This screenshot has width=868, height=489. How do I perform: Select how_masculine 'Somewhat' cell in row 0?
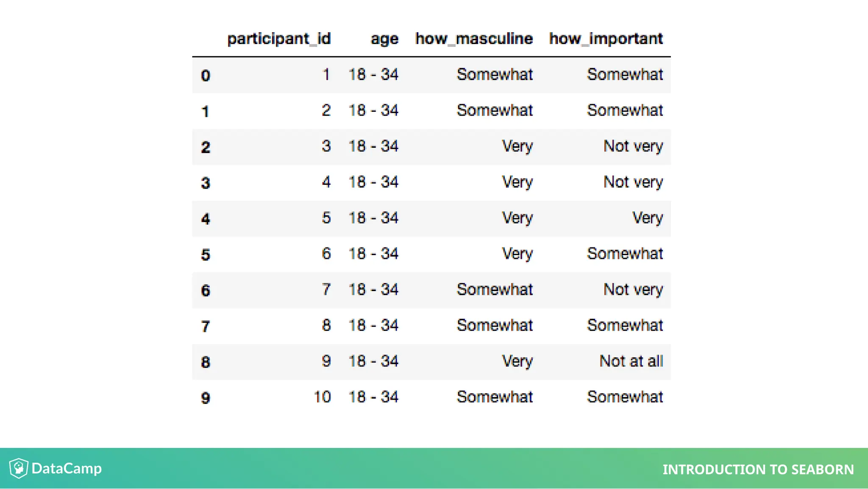point(495,75)
